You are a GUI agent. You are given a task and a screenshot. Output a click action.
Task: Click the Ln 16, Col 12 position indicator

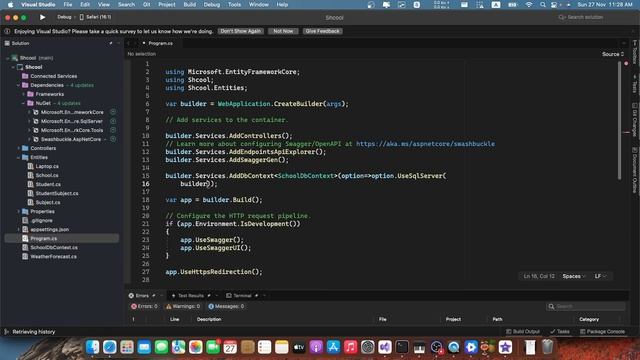click(x=539, y=276)
